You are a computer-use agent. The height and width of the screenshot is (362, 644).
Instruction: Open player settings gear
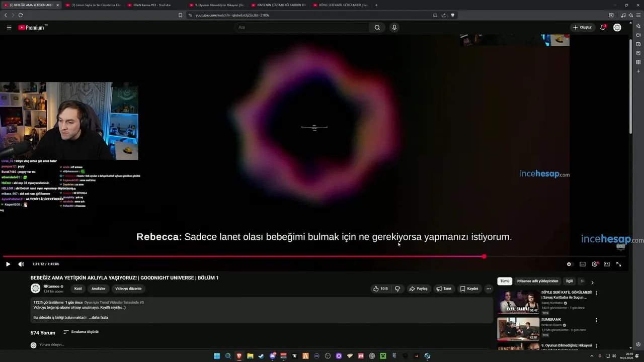pos(595,264)
